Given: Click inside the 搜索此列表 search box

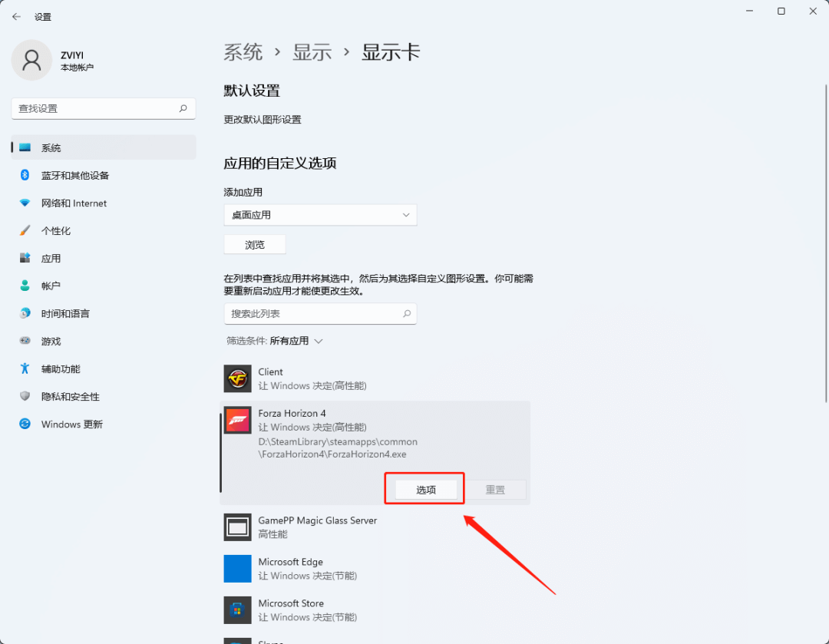Looking at the screenshot, I should 320,314.
